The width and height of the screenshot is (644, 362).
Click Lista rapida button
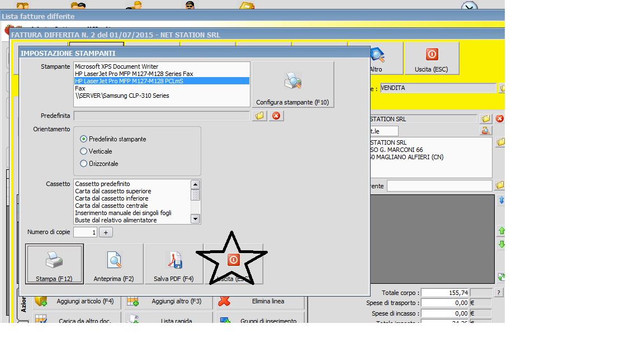click(x=169, y=318)
